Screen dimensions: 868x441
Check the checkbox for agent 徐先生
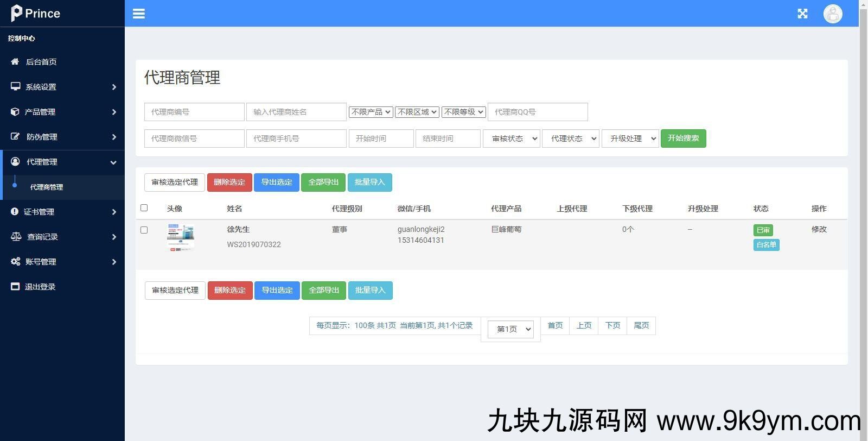tap(144, 230)
